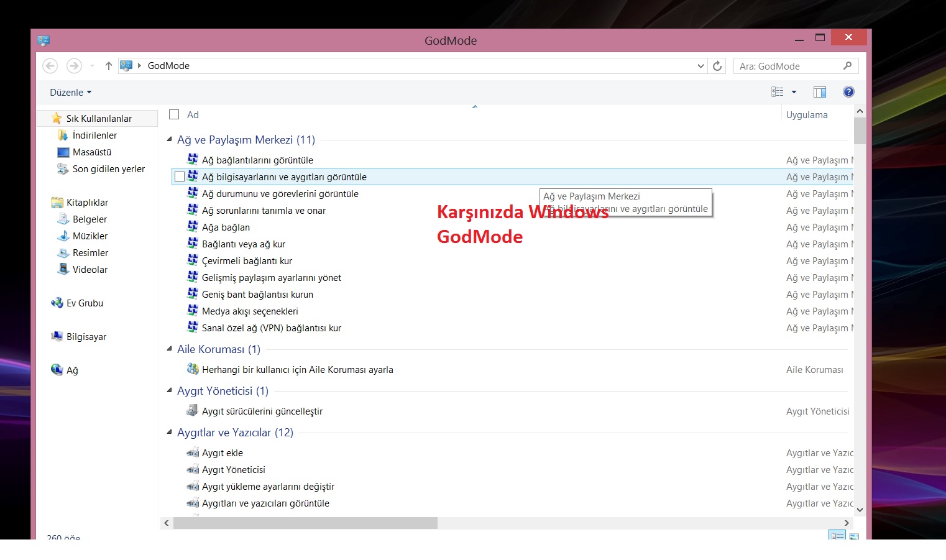Open the Düzenle dropdown menu

click(x=70, y=92)
